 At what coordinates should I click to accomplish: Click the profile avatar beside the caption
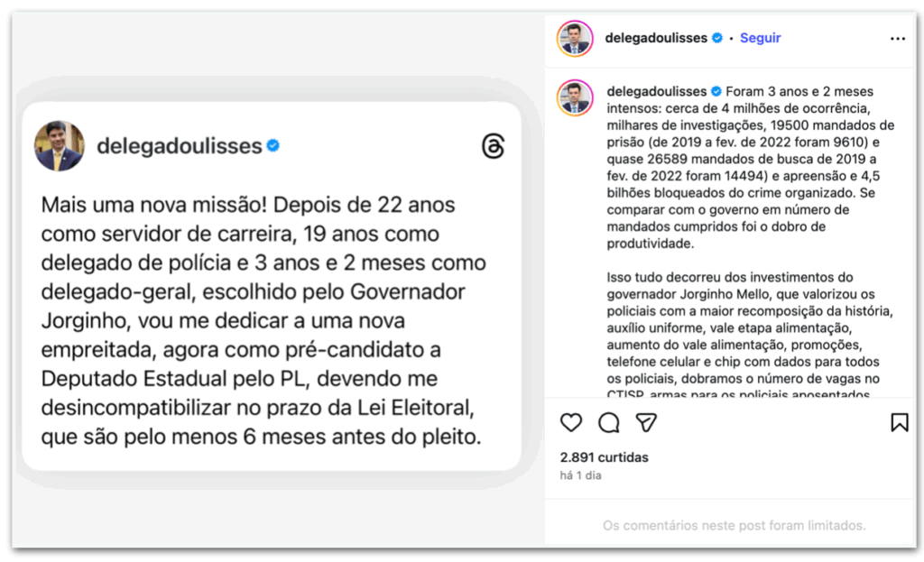tap(575, 98)
